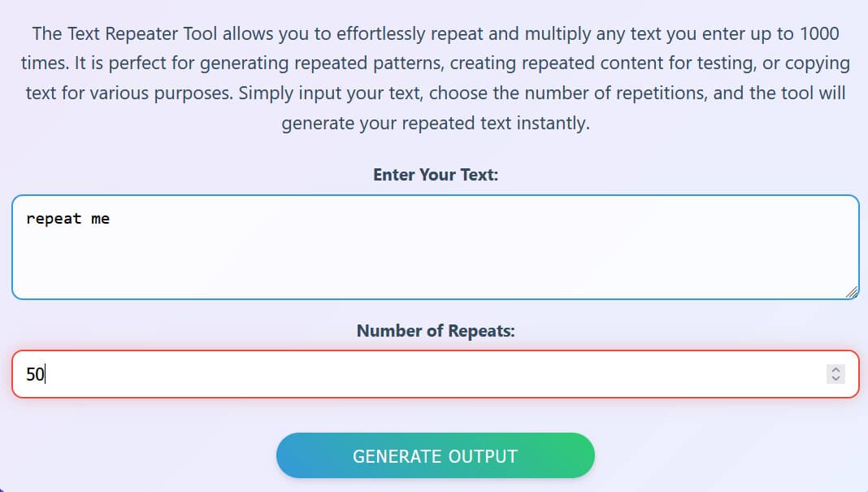Click the "Number of Repeats:" label
The width and height of the screenshot is (868, 492).
tap(435, 331)
